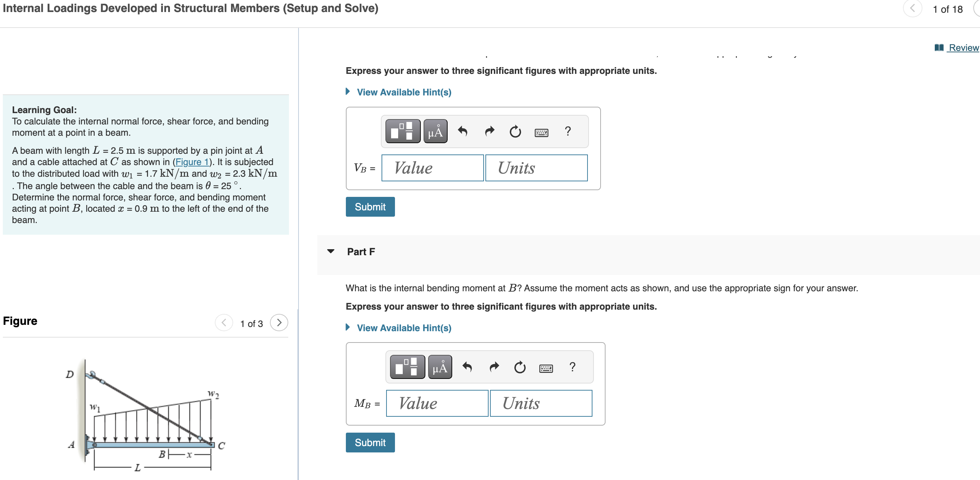The width and height of the screenshot is (980, 480).
Task: Open the Figure 1 link in the problem statement
Action: pos(191,162)
